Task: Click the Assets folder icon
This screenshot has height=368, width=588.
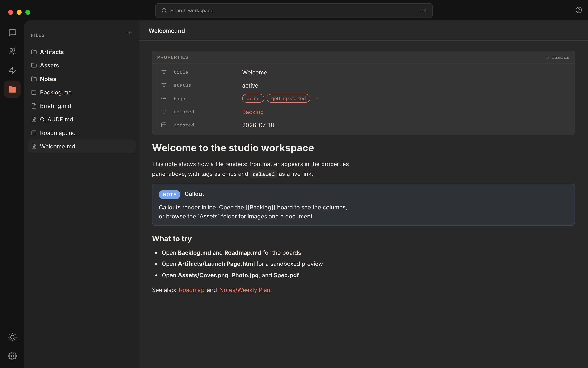Action: 34,65
